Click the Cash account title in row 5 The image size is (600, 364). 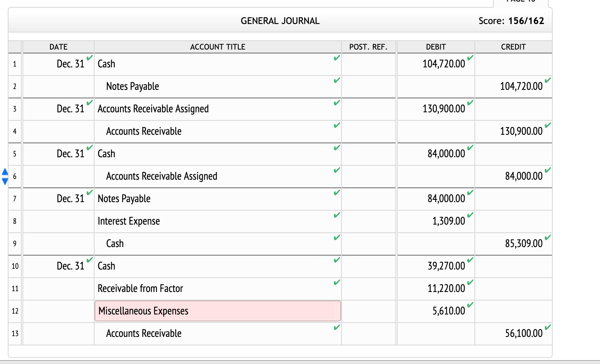pos(106,154)
